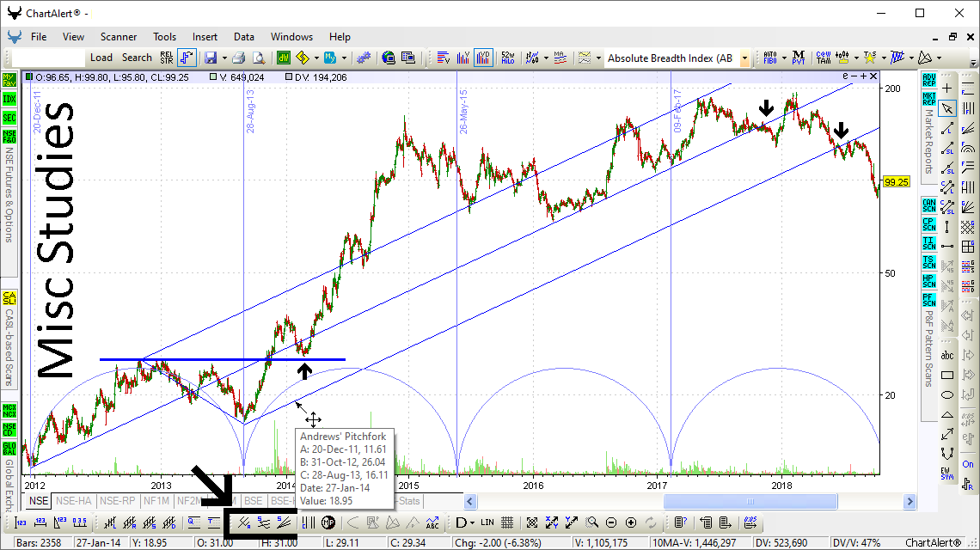980x550 pixels.
Task: Switch to the NSE-HA tab
Action: point(73,501)
